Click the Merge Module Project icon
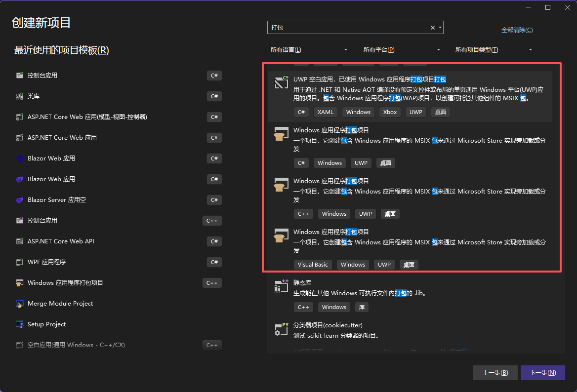Viewport: 577px width, 392px height. coord(19,303)
